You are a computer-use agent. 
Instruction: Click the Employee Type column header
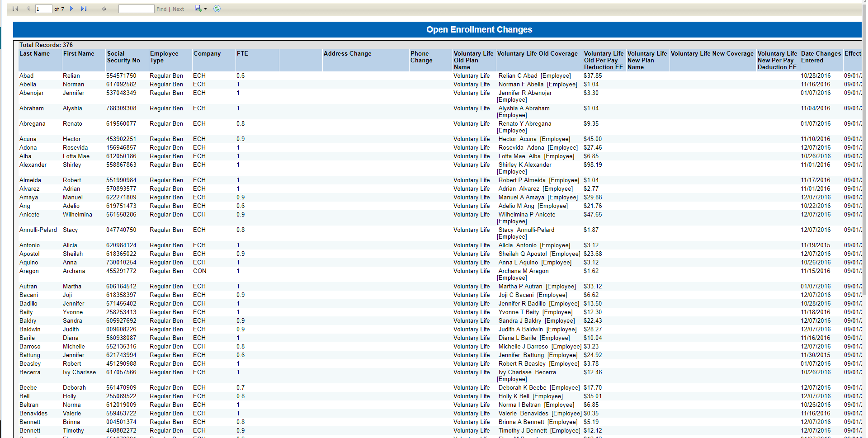pos(164,57)
